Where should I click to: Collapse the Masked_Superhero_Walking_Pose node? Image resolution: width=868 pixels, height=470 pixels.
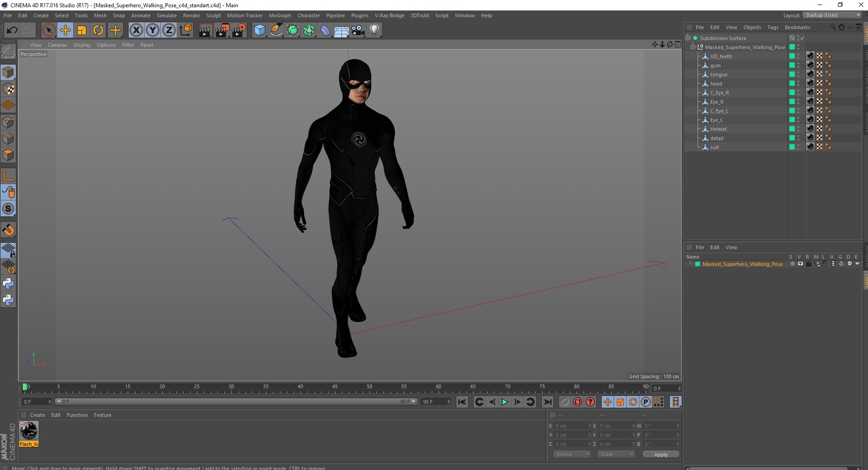(x=693, y=47)
